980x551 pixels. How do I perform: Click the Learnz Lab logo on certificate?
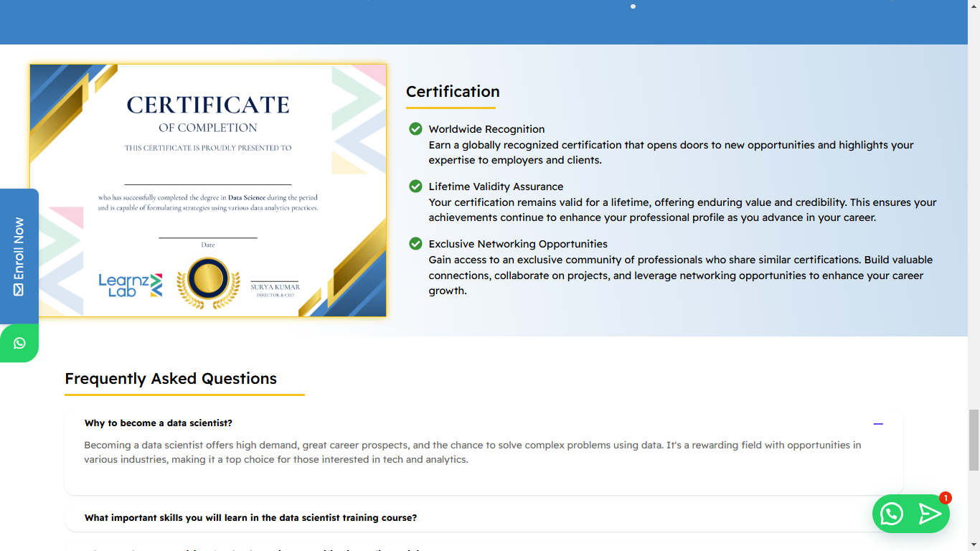coord(131,286)
